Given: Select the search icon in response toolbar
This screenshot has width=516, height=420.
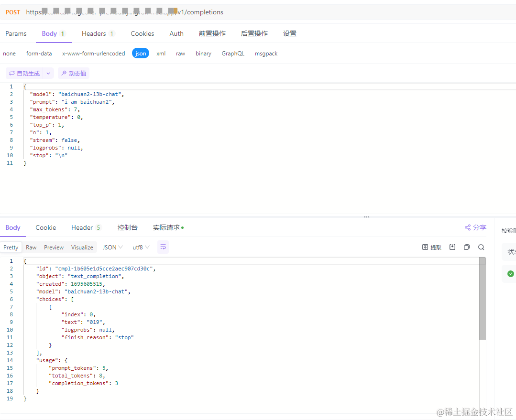Looking at the screenshot, I should [481, 247].
